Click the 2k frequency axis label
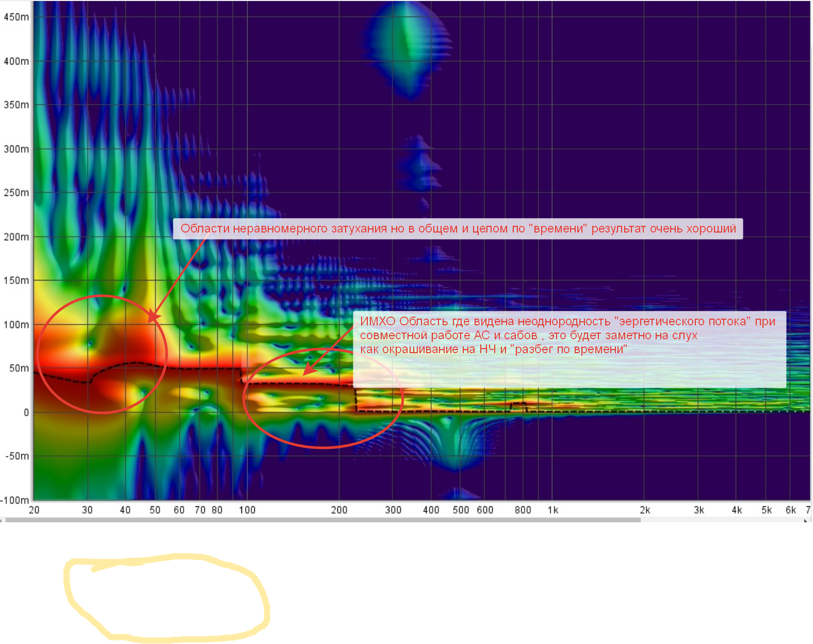 645,510
